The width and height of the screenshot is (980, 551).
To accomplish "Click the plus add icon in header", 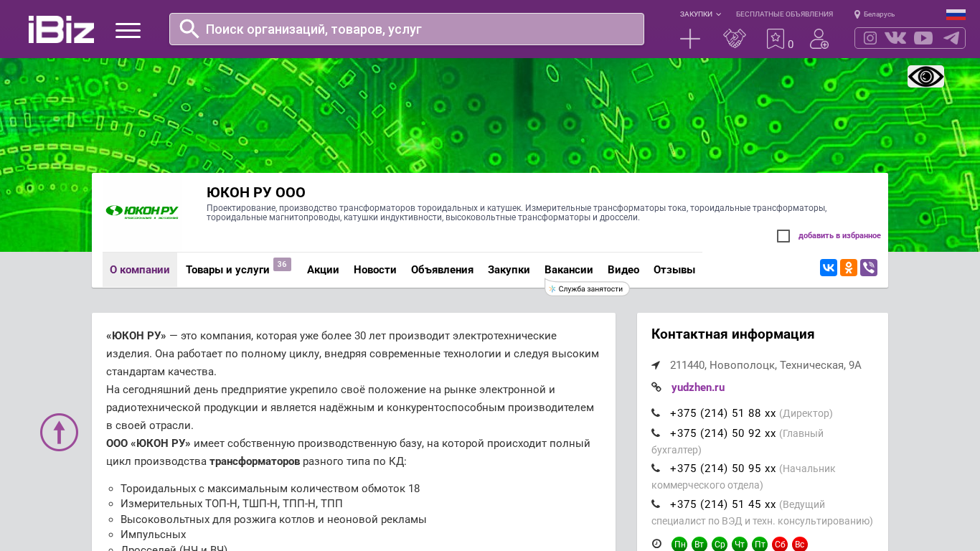I will coord(690,39).
